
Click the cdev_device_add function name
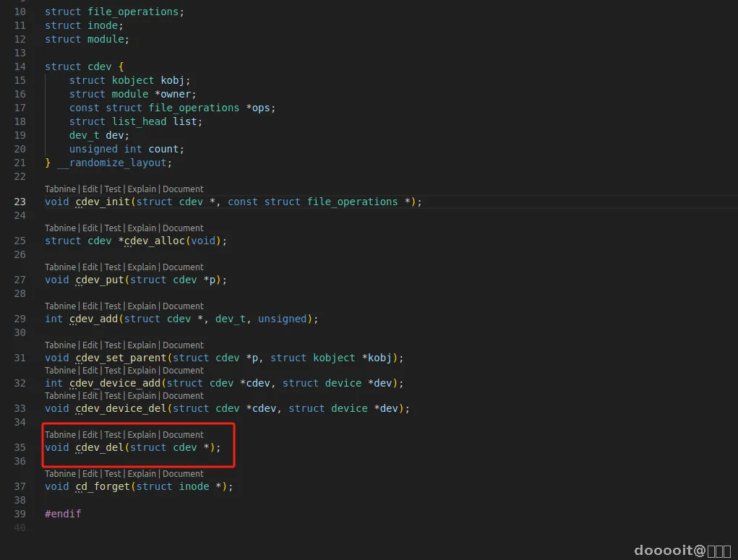[115, 384]
